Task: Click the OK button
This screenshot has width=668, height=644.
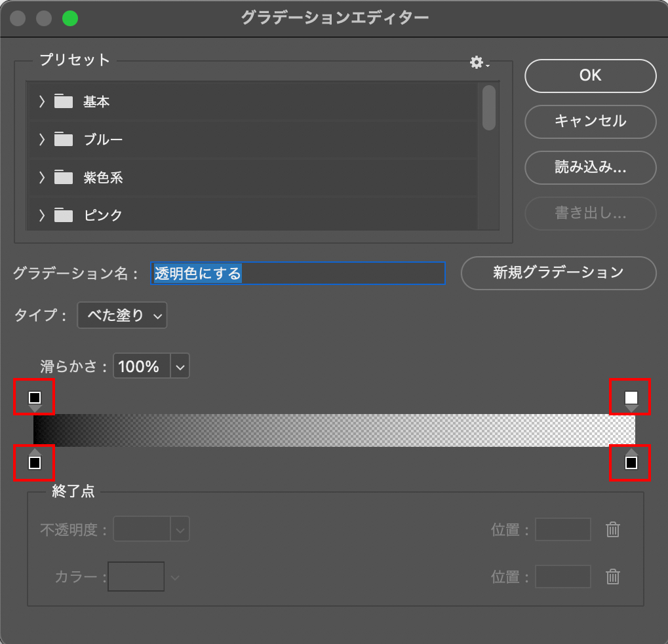Action: point(590,76)
